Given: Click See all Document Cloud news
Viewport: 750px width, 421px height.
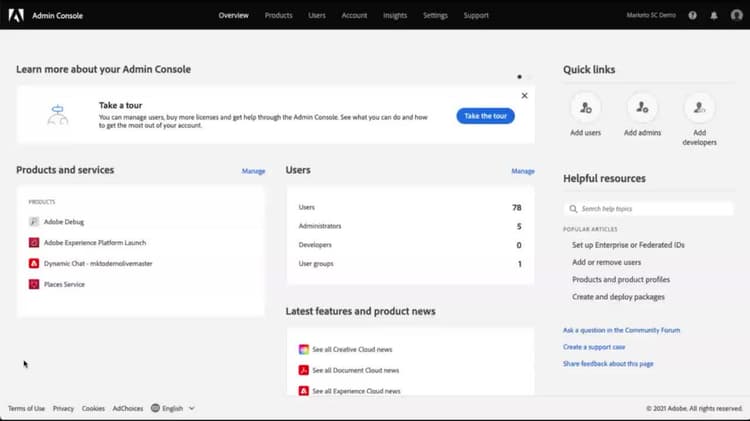Looking at the screenshot, I should click(356, 370).
